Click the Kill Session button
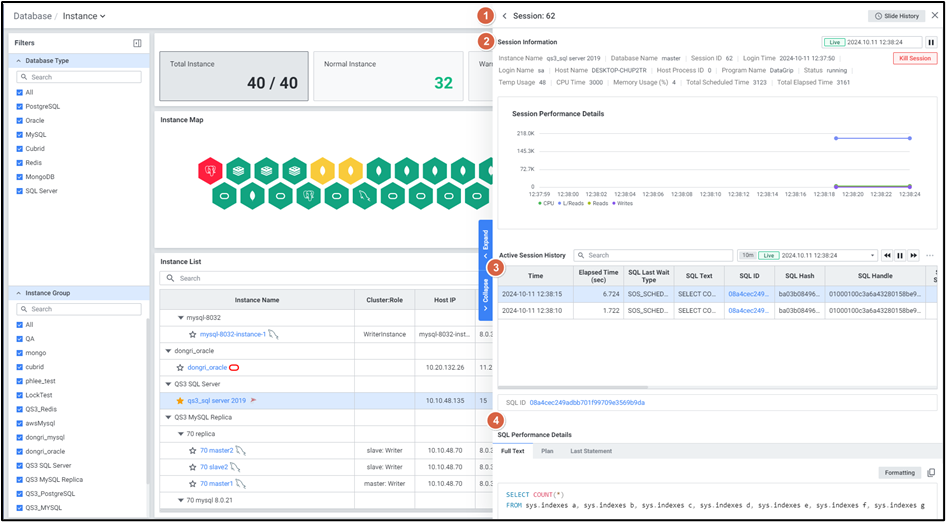This screenshot has height=522, width=946. (914, 58)
